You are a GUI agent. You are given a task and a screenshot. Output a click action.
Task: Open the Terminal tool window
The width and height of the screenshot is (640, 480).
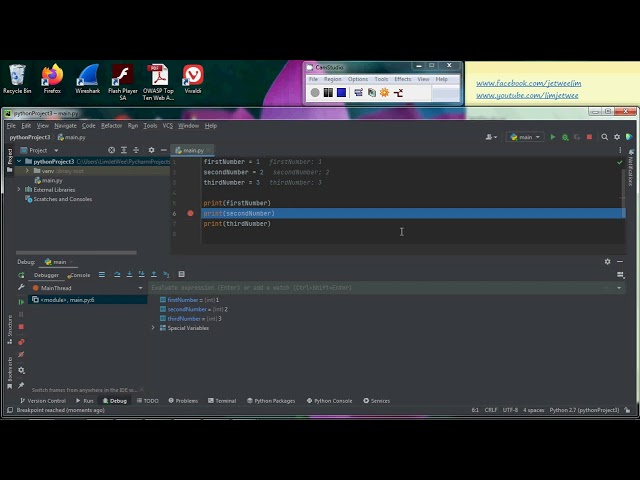(222, 401)
